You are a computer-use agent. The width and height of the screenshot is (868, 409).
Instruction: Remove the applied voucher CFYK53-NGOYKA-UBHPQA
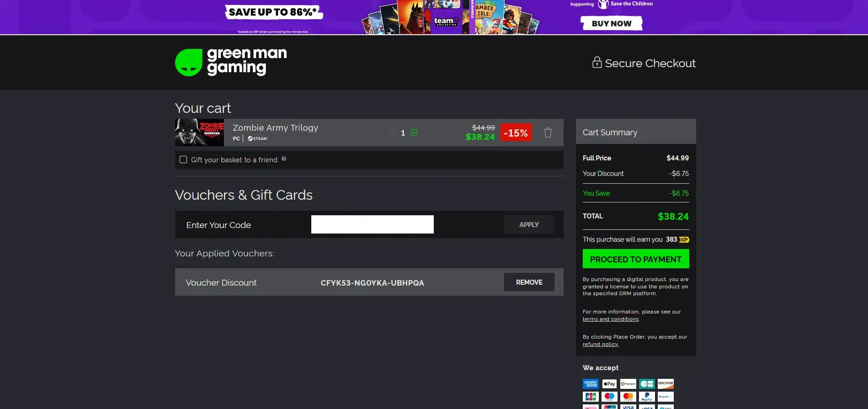[529, 282]
